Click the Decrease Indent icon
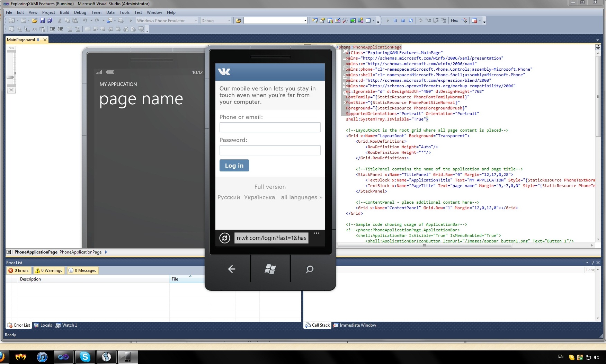The height and width of the screenshot is (364, 606). pyautogui.click(x=53, y=29)
